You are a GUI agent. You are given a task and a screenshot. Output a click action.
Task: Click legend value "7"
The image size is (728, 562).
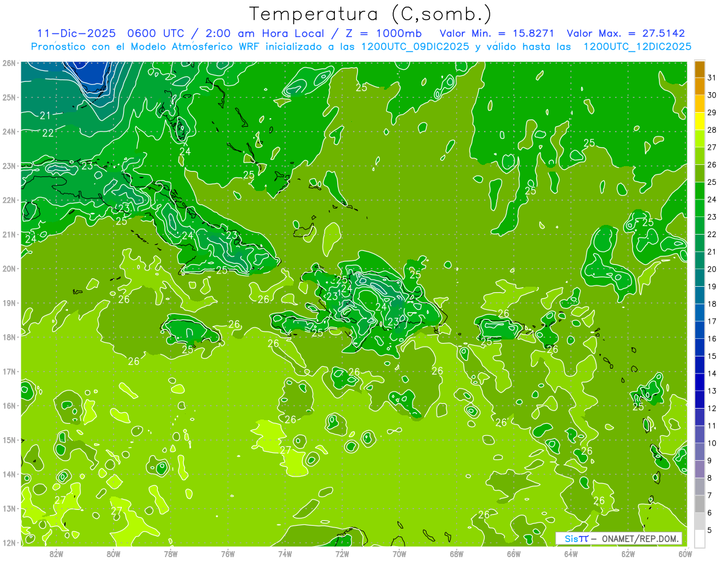pos(710,495)
